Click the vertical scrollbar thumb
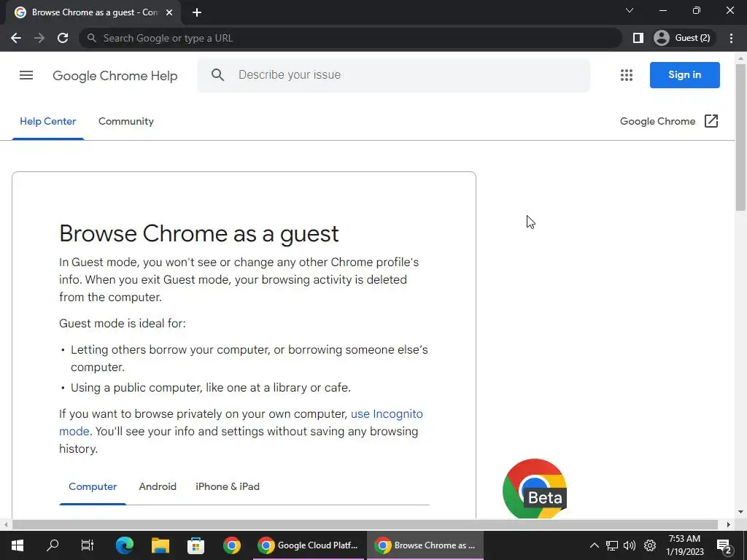 point(740,137)
